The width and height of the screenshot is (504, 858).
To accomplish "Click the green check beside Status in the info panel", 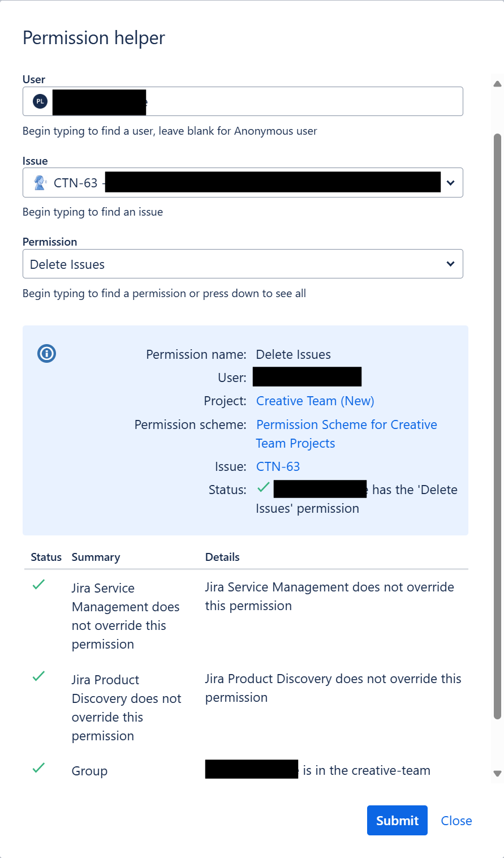I will 263,487.
